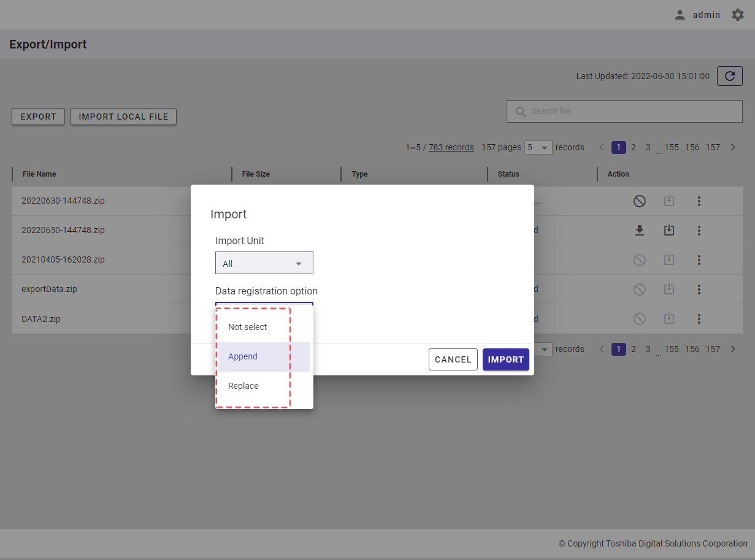Open more options for exportData.zip
Viewport: 755px width, 560px height.
point(699,290)
